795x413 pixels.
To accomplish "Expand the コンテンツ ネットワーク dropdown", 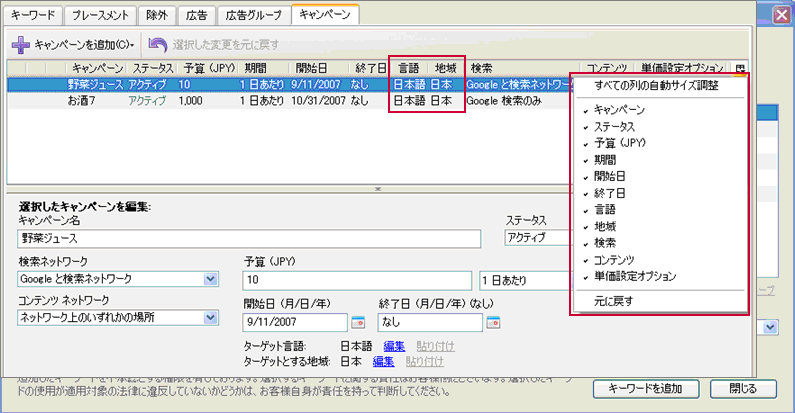I will point(210,318).
